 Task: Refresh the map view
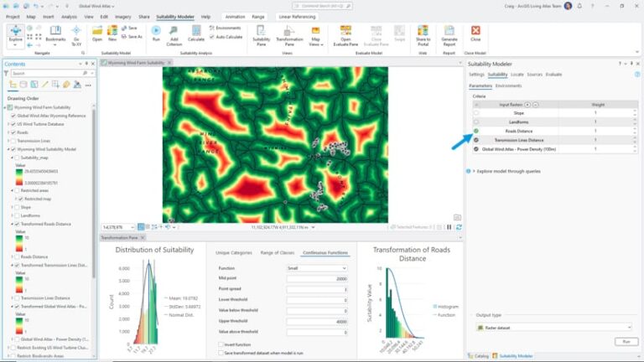459,227
